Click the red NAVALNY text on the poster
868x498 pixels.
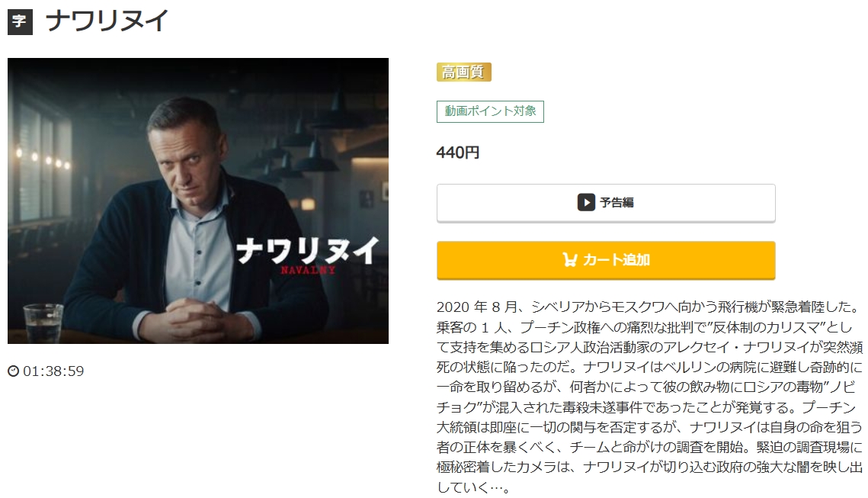[308, 270]
